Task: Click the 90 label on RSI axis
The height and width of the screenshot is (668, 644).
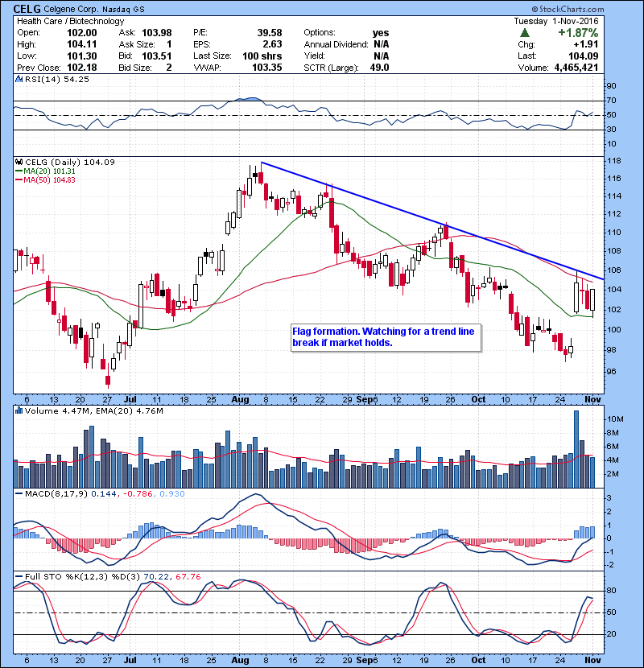Action: (611, 86)
